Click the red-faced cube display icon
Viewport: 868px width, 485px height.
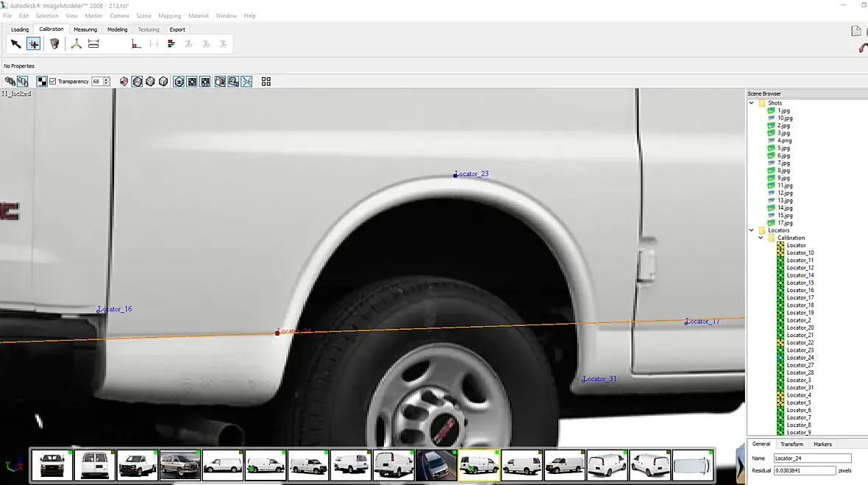pos(124,82)
